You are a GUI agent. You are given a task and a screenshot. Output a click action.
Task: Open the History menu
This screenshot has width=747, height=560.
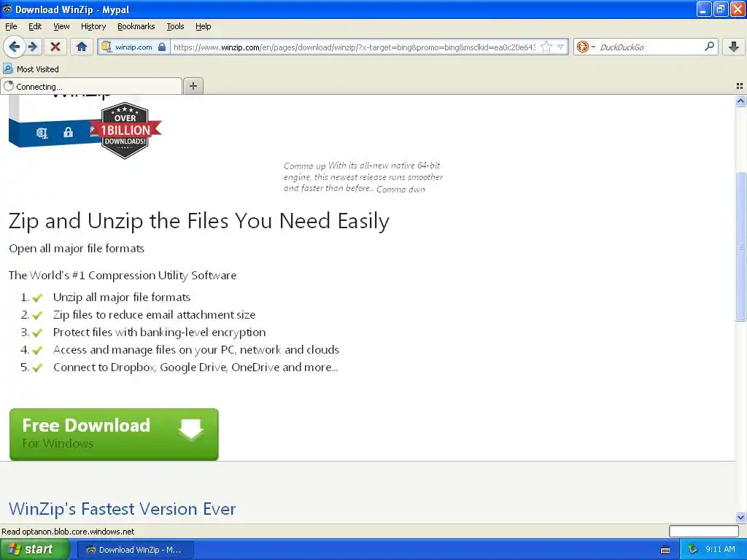[93, 26]
